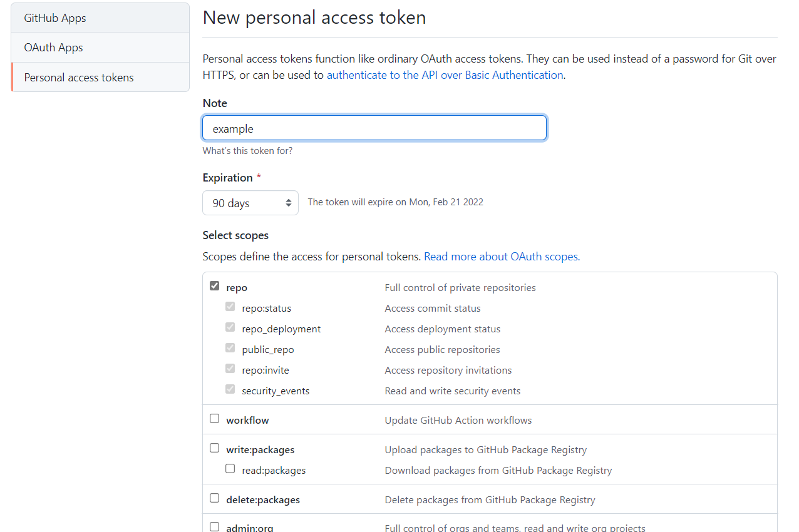Toggle the repo:status checkbox

(x=230, y=307)
